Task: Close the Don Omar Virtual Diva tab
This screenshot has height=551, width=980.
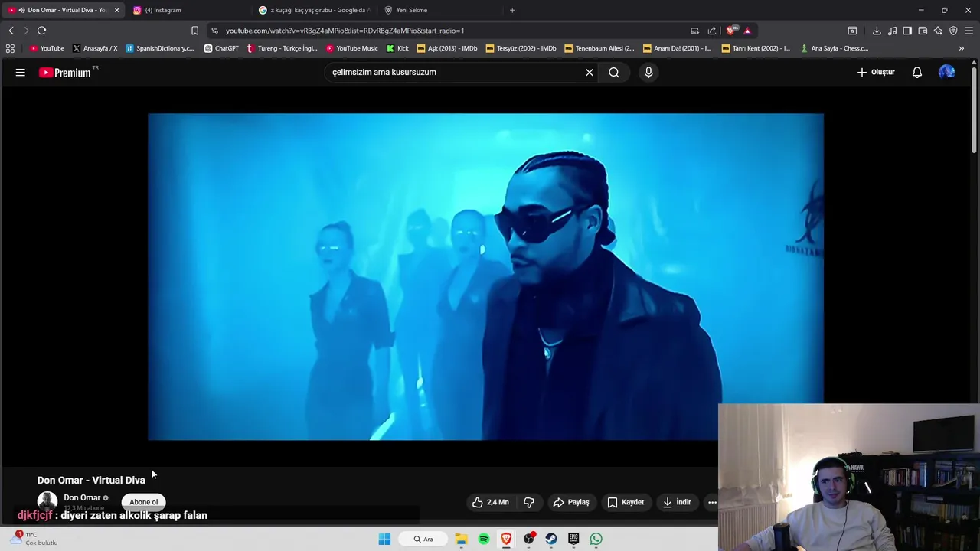Action: coord(116,10)
